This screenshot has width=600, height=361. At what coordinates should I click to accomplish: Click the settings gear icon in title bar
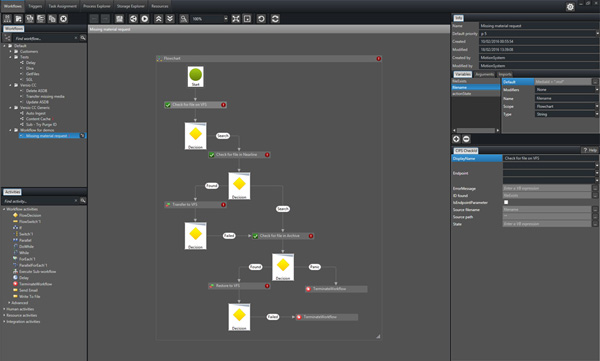click(x=570, y=7)
